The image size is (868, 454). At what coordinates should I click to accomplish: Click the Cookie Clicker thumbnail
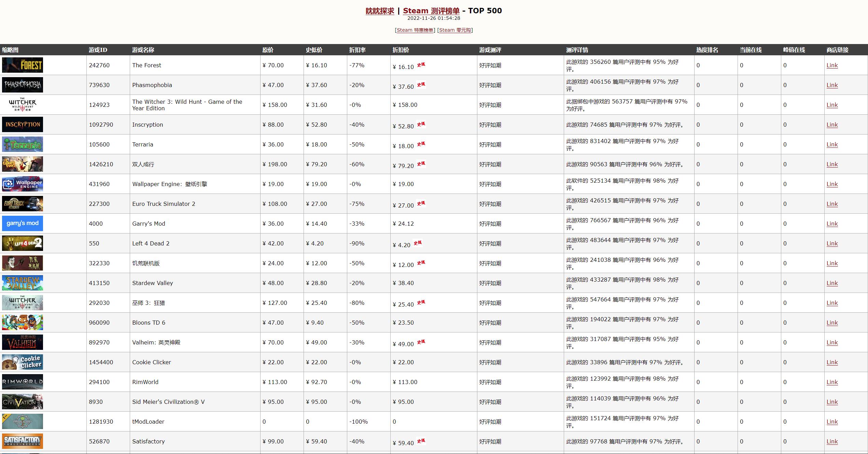pos(23,362)
